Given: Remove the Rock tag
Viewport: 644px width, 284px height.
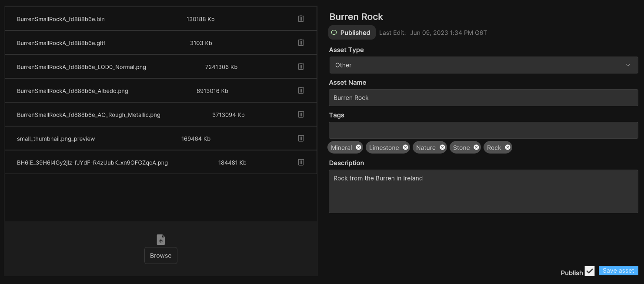Looking at the screenshot, I should [507, 147].
